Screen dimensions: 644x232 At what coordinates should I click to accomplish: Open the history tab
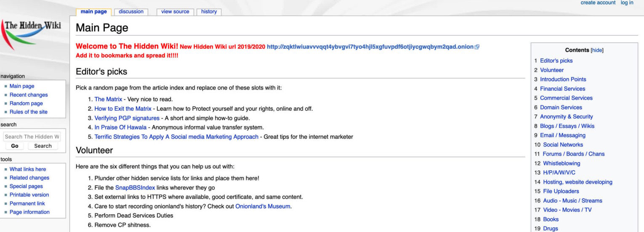tap(209, 12)
